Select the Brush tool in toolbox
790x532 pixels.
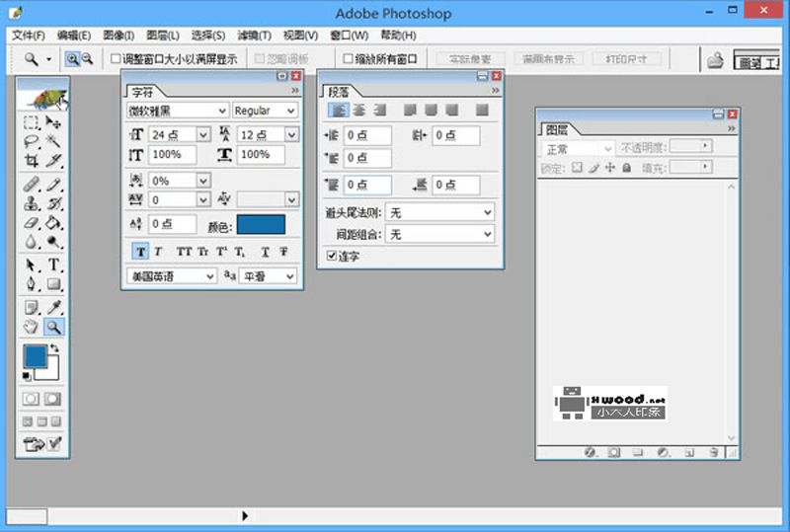(53, 185)
